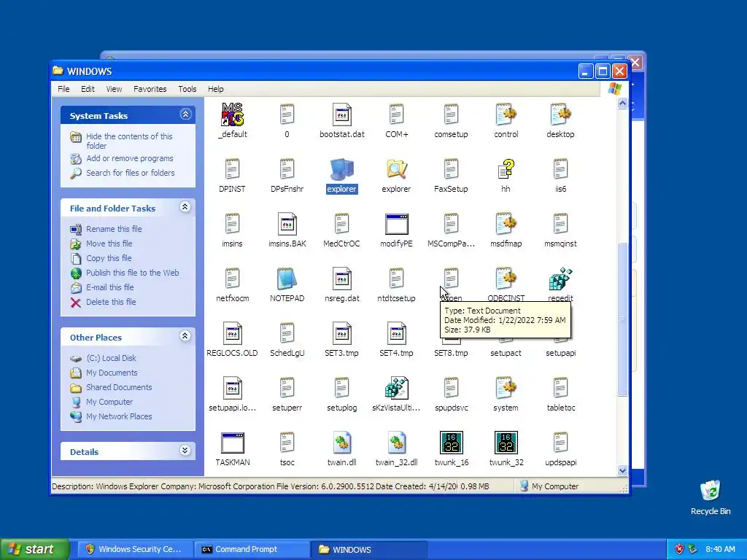The height and width of the screenshot is (560, 747).
Task: Select the highlighted explorer application icon
Action: point(341,169)
